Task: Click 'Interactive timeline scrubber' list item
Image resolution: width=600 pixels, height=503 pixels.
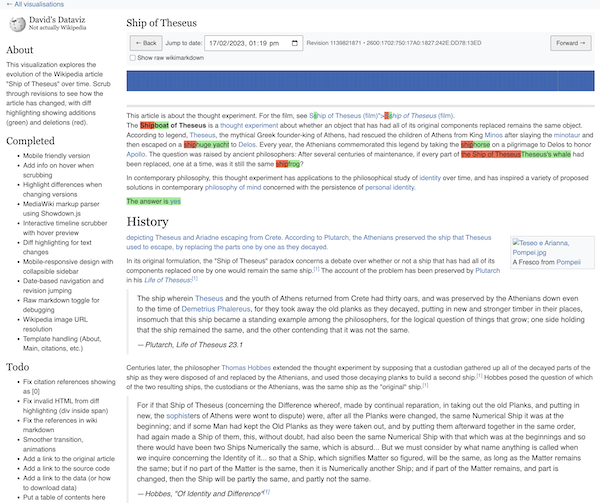Action: pyautogui.click(x=65, y=228)
